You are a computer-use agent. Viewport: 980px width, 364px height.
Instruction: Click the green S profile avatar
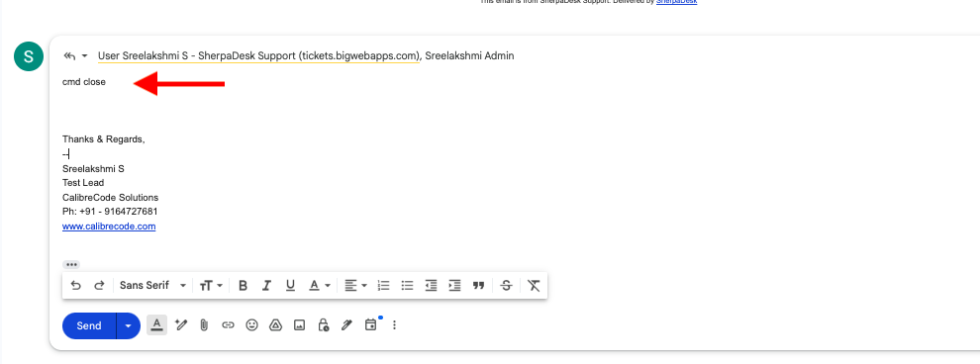coord(29,56)
